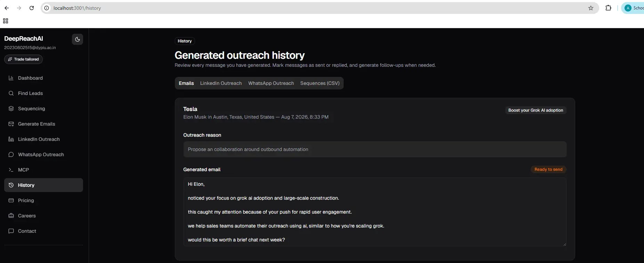Image resolution: width=644 pixels, height=263 pixels.
Task: Switch to LinkedIn Outreach tab
Action: (x=221, y=83)
